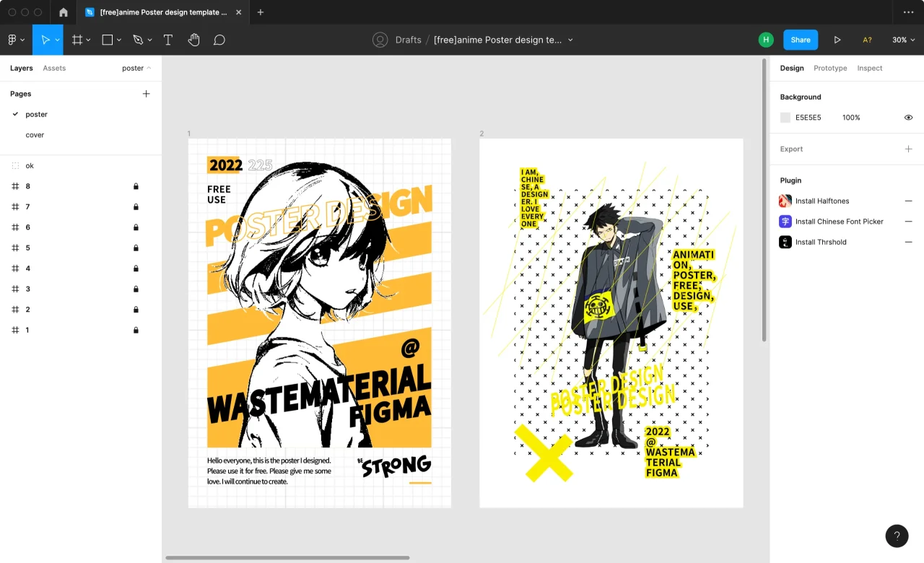
Task: Unlock layer 2 via lock icon
Action: click(x=136, y=309)
